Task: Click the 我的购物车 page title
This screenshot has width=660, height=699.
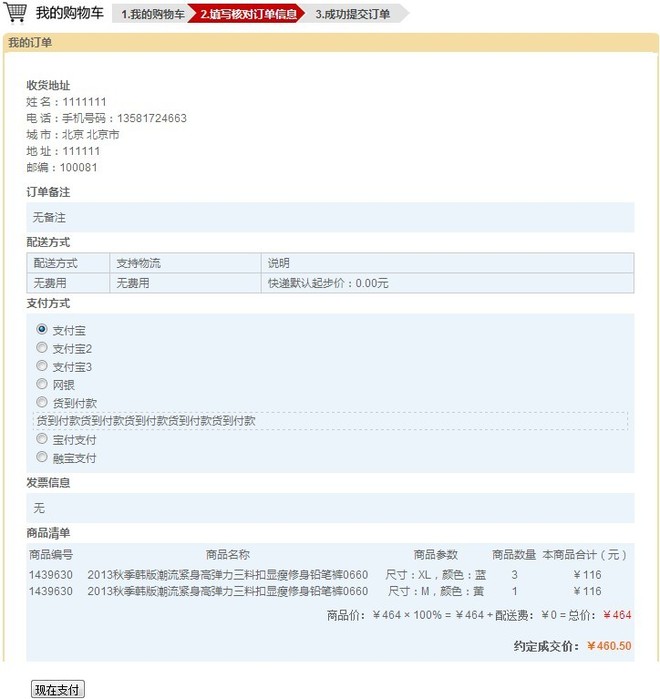Action: pyautogui.click(x=69, y=13)
